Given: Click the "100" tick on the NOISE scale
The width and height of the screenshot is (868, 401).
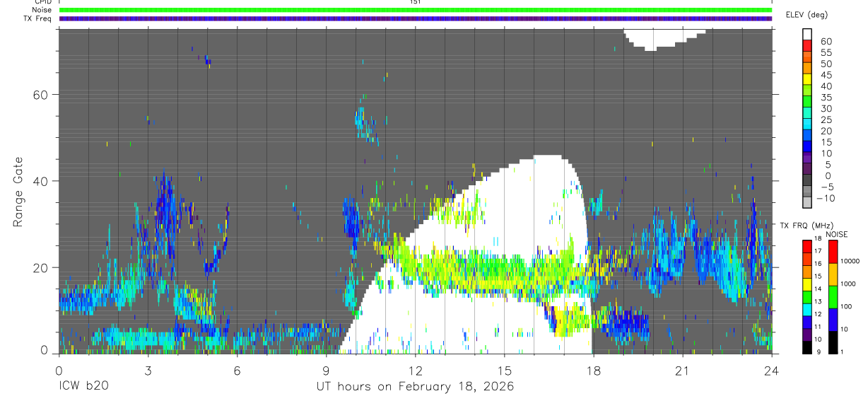Looking at the screenshot, I should point(846,307).
